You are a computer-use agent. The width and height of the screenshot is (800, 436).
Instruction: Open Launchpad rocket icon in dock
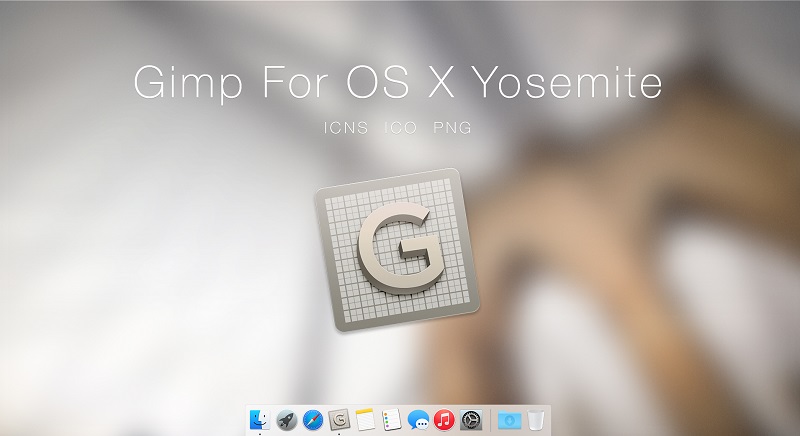(287, 421)
